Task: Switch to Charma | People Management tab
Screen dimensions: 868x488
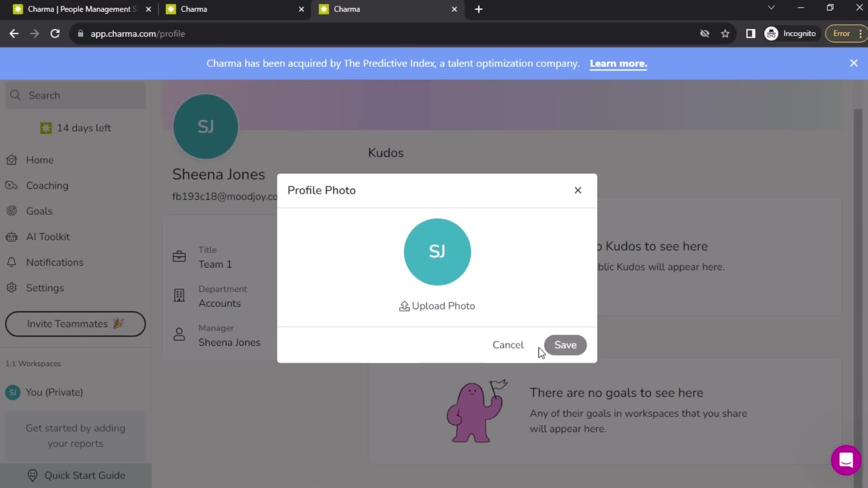Action: 81,9
